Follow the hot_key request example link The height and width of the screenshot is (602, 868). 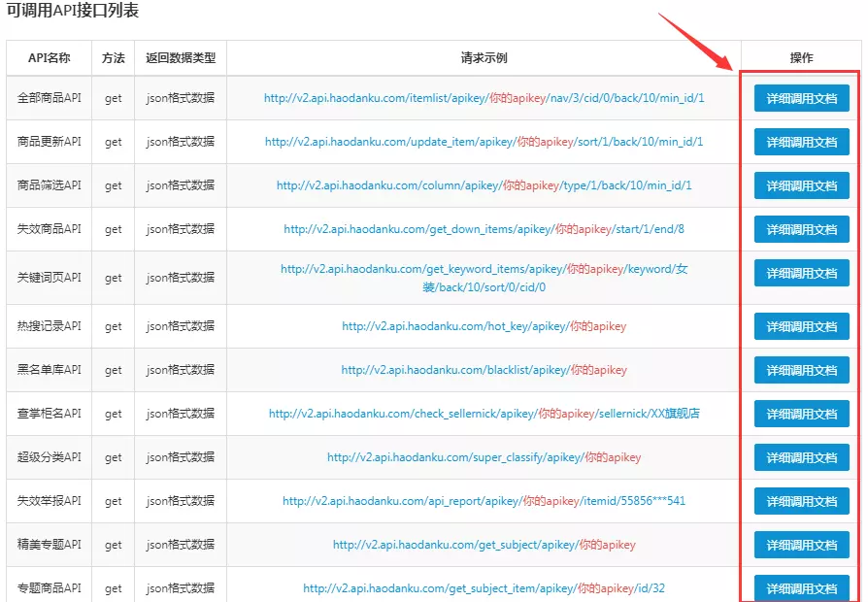tap(484, 326)
